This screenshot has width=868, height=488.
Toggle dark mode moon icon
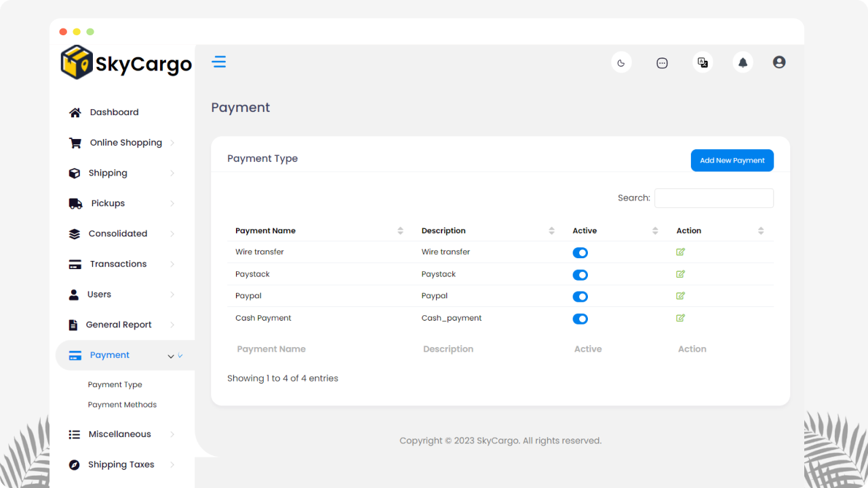(621, 62)
